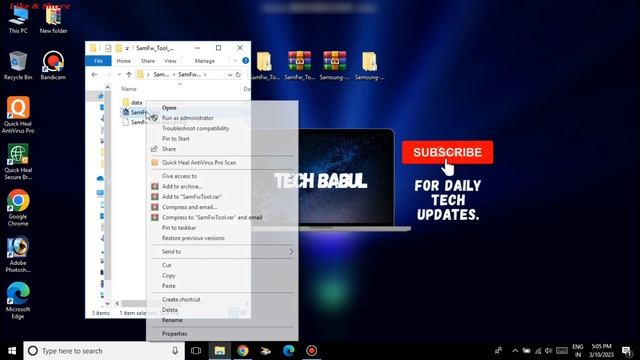This screenshot has height=360, width=640.
Task: Show hidden system tray icons
Action: [x=515, y=351]
